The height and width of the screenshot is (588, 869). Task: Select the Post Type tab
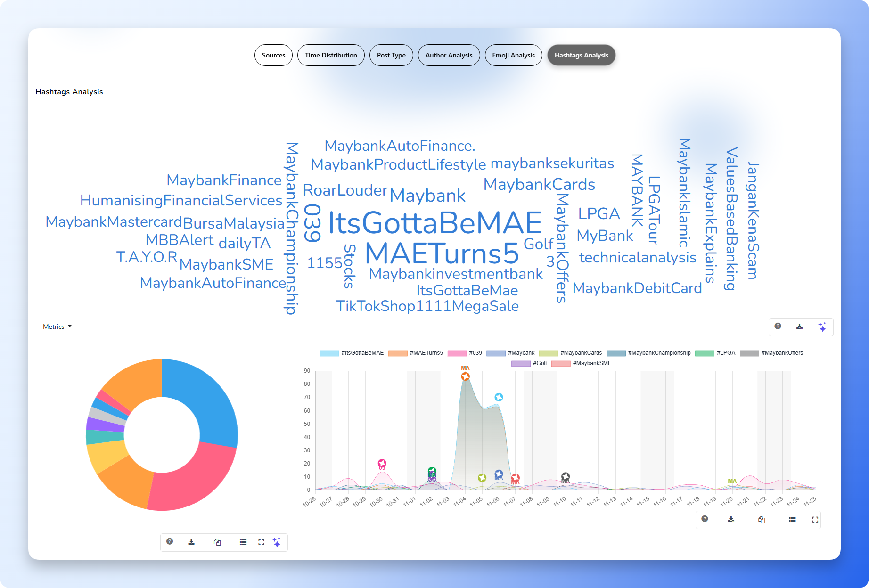(391, 55)
